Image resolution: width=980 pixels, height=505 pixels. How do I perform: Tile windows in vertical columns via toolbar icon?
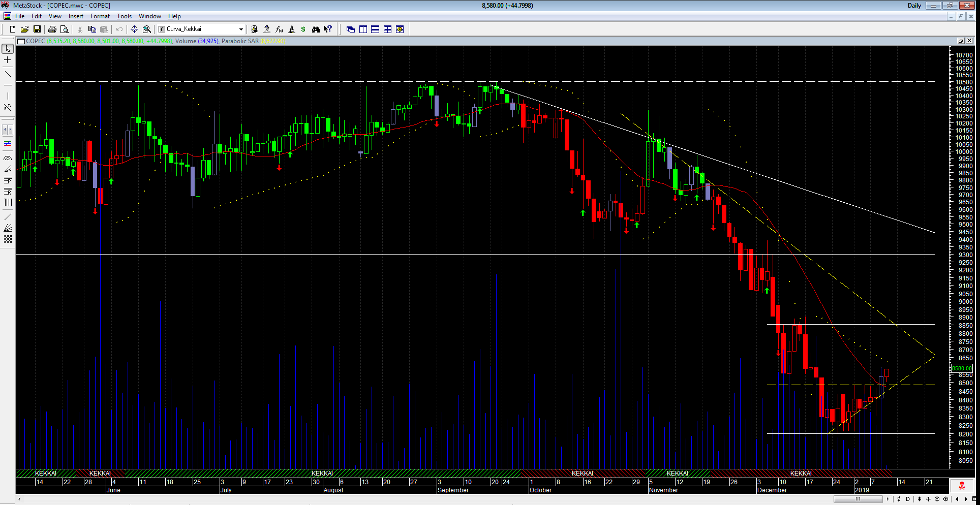363,29
